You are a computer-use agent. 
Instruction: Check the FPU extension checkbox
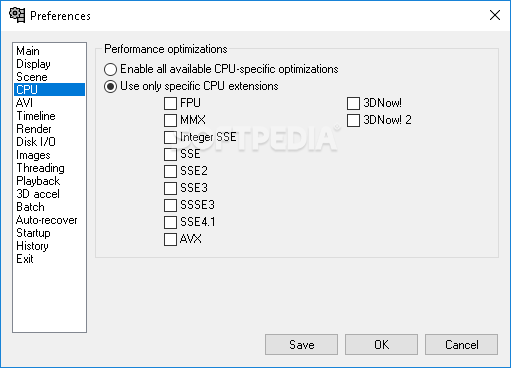point(170,103)
